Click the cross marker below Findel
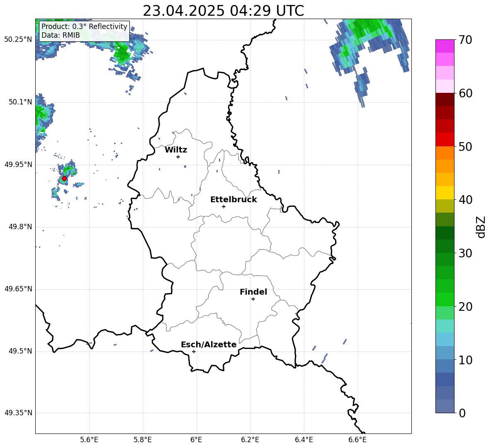 [x=253, y=299]
